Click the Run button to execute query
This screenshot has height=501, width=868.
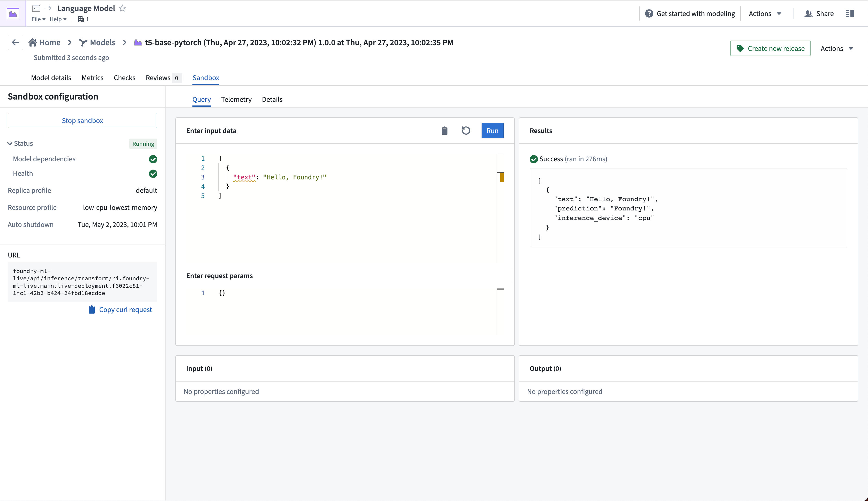[493, 131]
